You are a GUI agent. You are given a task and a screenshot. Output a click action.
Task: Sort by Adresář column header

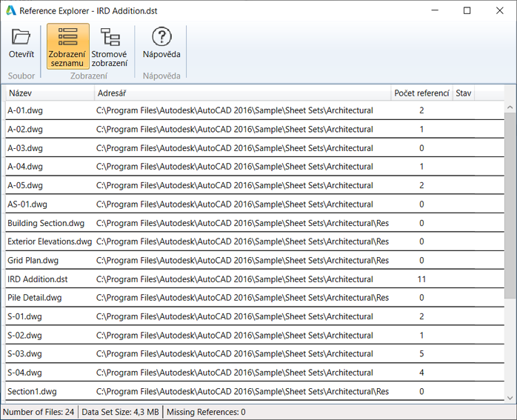[242, 93]
